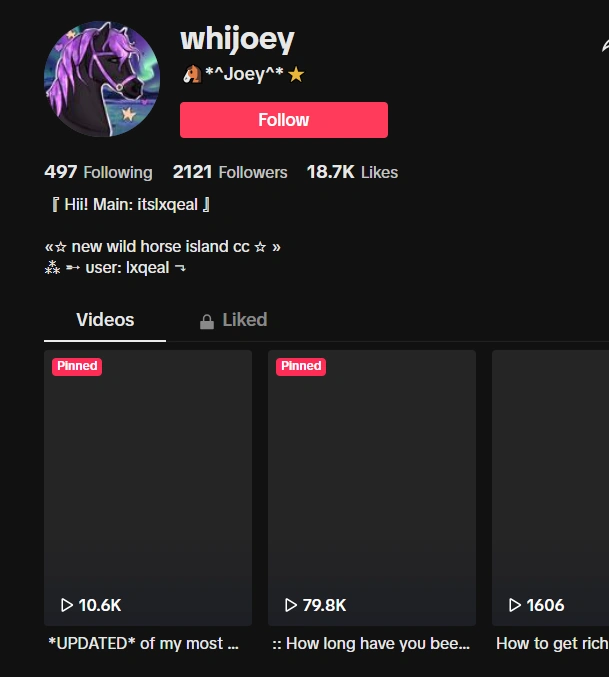Viewport: 609px width, 677px height.
Task: Open second pinned video with 79.8K views
Action: click(x=372, y=488)
